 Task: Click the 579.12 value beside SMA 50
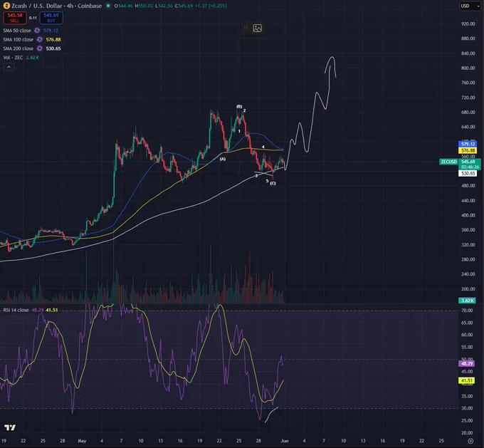click(x=51, y=31)
